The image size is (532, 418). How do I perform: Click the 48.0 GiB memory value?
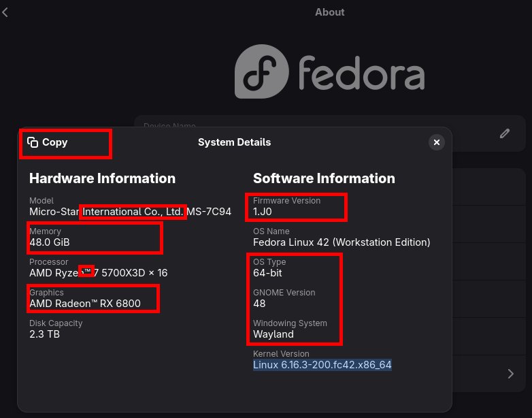(x=50, y=242)
